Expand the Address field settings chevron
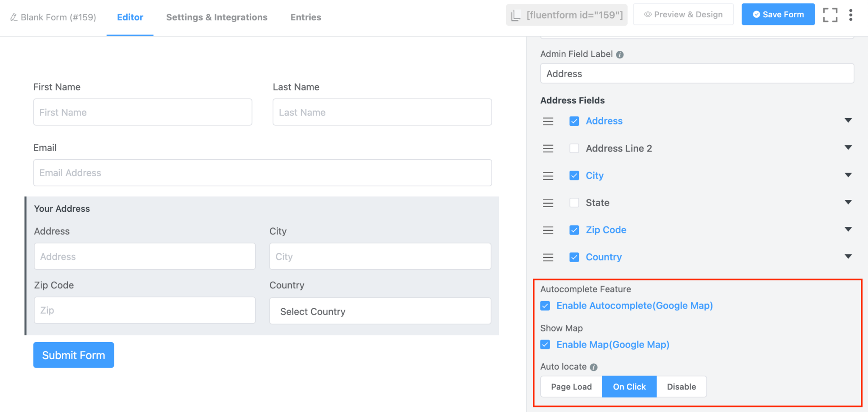 coord(848,121)
